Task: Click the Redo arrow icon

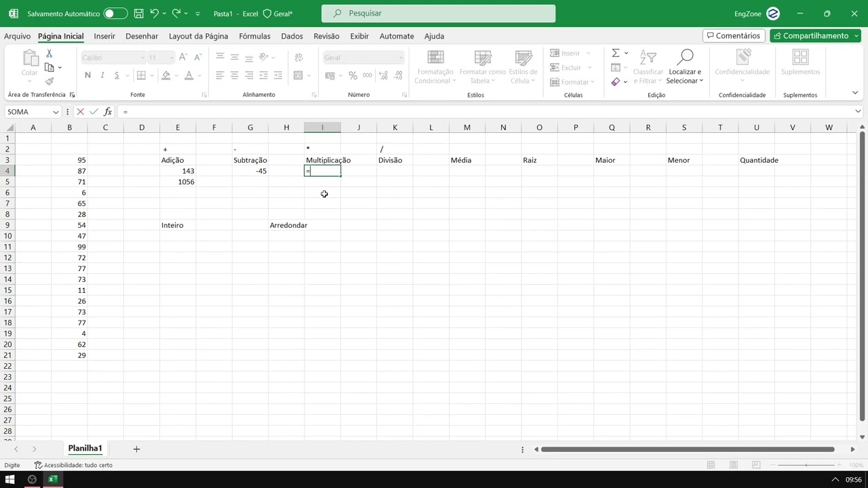Action: coord(176,14)
